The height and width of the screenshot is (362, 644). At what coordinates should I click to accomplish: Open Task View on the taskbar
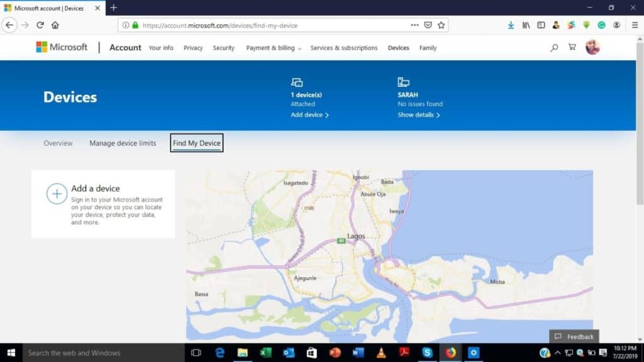196,353
